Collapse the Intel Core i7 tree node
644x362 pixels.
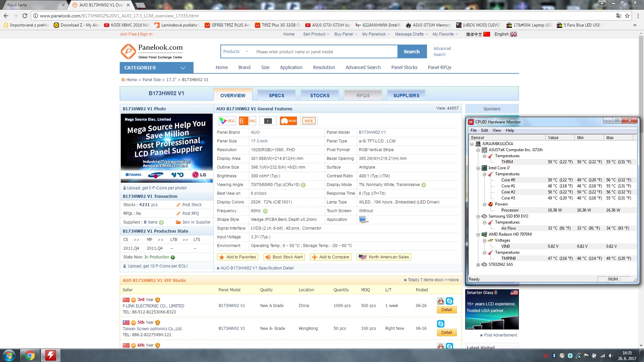point(478,168)
